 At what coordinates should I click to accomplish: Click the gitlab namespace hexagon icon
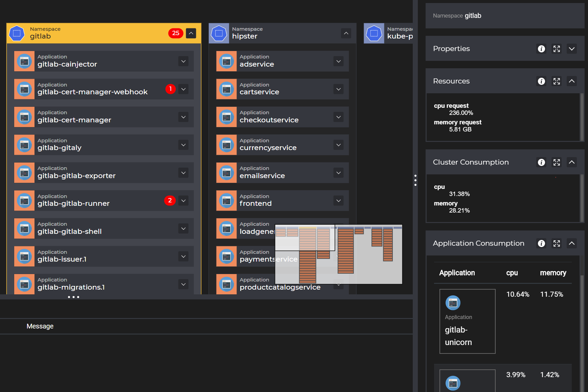point(17,33)
